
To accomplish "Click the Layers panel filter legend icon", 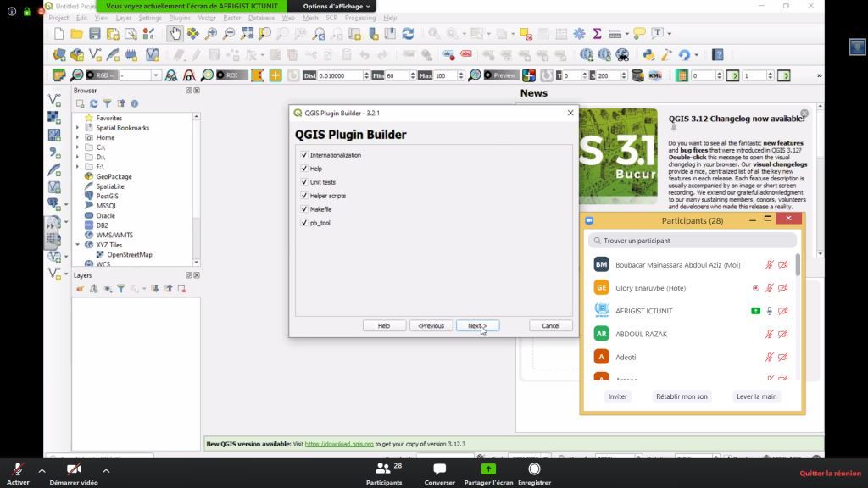I will [x=121, y=288].
